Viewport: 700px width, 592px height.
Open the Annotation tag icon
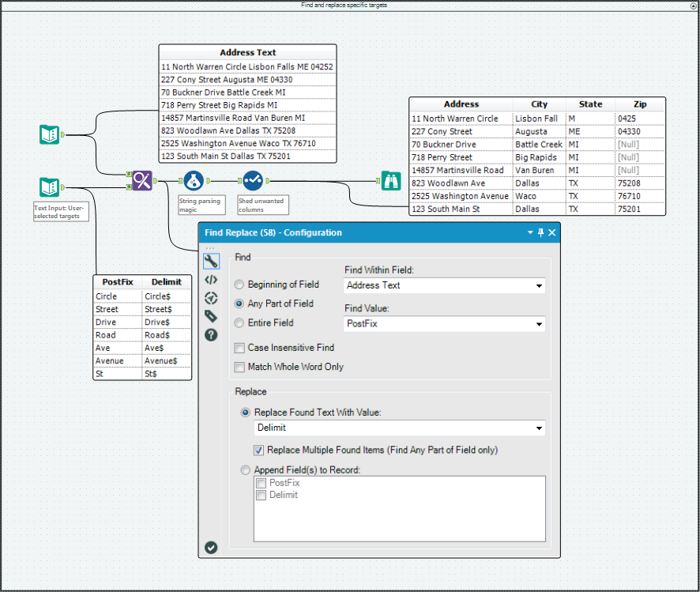coord(211,316)
